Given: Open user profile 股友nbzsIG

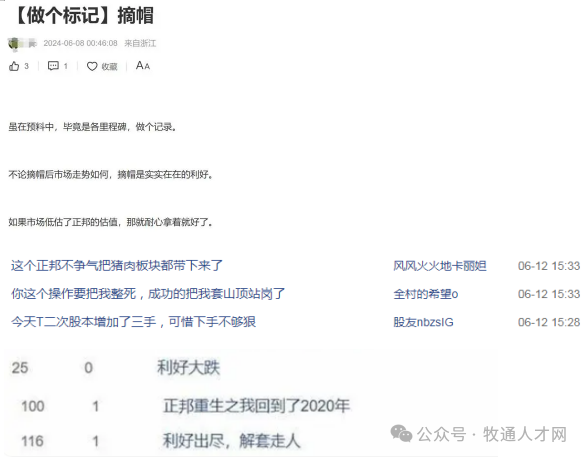Looking at the screenshot, I should click(x=423, y=322).
